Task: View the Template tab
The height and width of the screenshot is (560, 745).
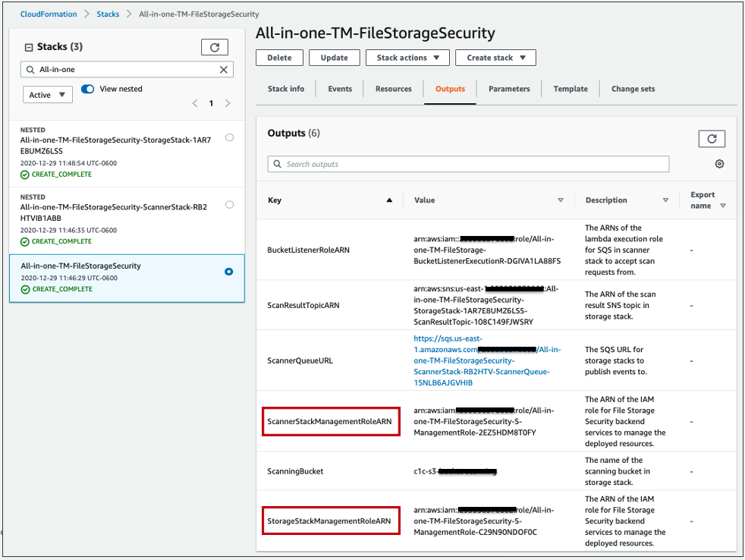Action: 571,89
